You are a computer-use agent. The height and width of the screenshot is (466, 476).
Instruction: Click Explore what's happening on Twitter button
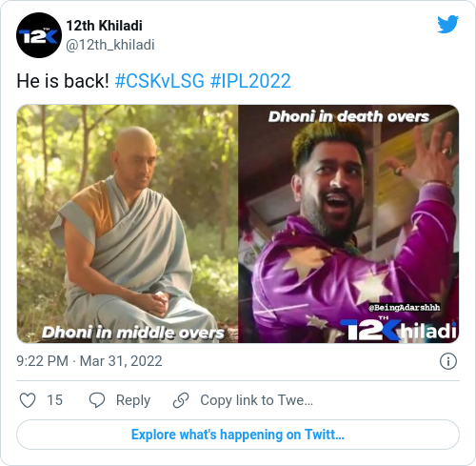(238, 435)
